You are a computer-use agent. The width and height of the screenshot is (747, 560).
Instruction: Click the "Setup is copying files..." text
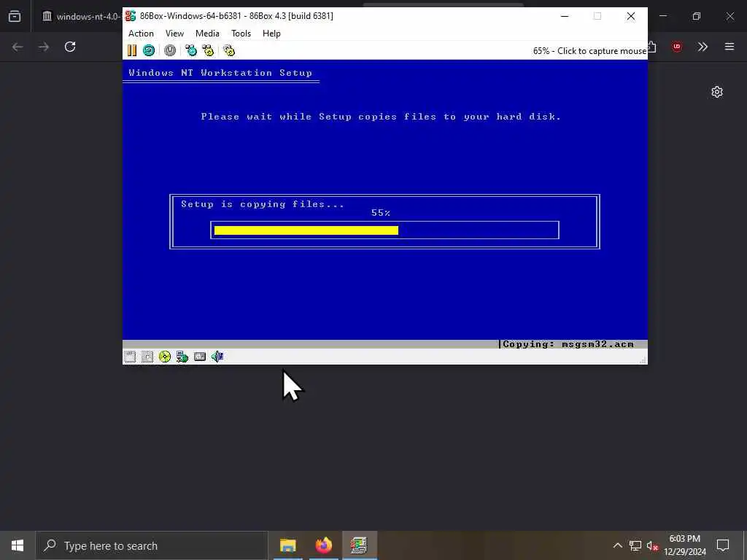pyautogui.click(x=263, y=204)
